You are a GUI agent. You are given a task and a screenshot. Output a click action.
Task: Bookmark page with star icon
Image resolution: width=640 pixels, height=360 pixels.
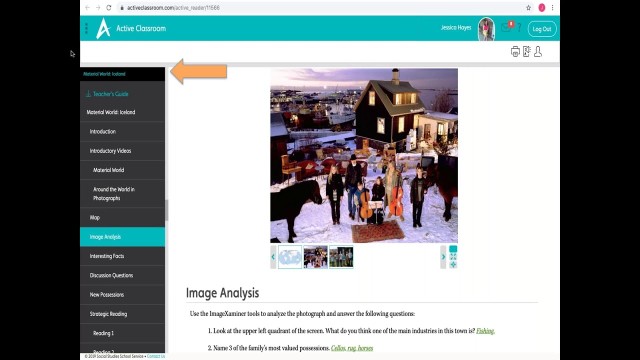pos(529,8)
